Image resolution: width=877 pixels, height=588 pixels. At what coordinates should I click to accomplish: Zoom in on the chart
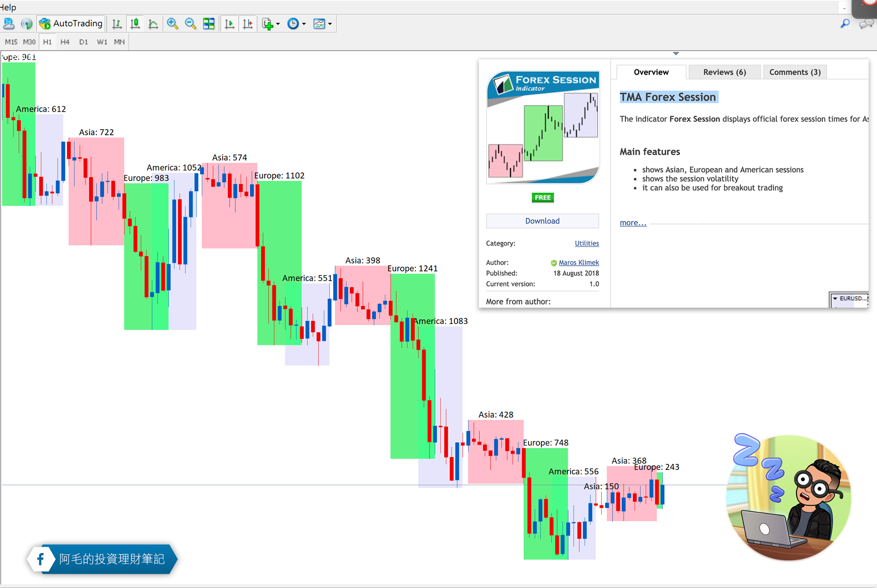pyautogui.click(x=173, y=24)
